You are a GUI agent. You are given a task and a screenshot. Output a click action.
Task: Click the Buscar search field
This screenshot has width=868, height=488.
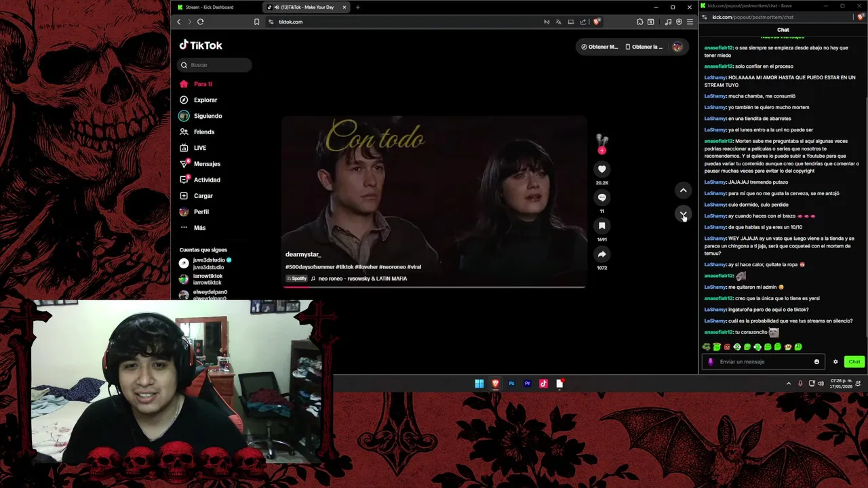215,65
